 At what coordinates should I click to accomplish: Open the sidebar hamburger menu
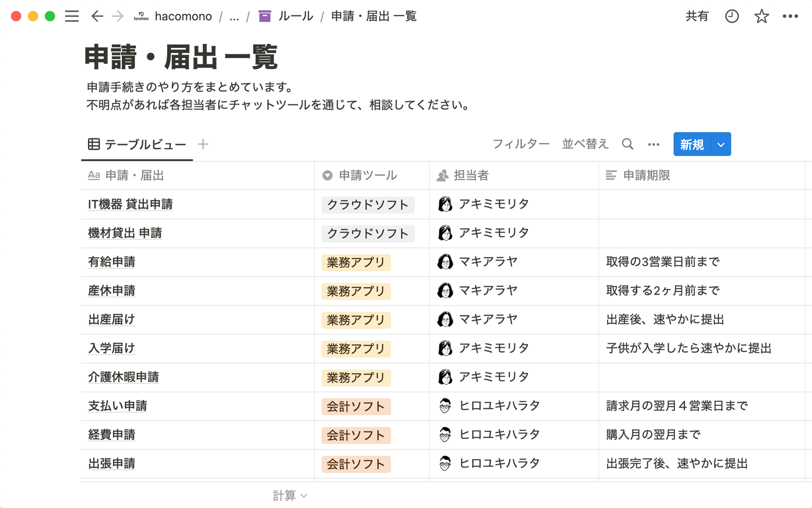[72, 17]
